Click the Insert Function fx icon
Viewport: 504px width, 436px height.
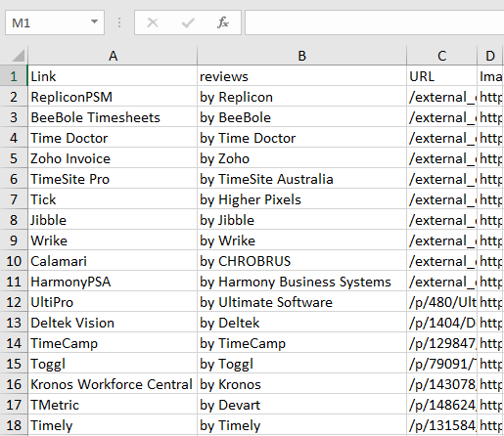[x=223, y=22]
